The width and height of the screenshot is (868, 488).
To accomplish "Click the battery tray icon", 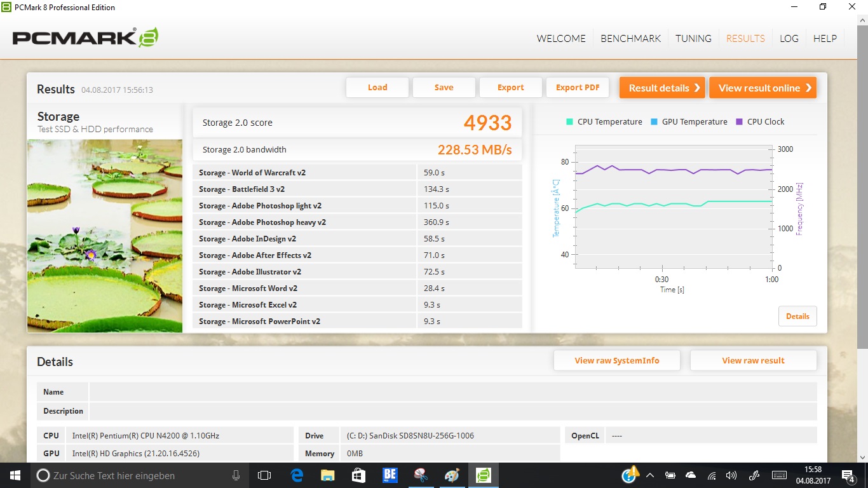I will [670, 475].
